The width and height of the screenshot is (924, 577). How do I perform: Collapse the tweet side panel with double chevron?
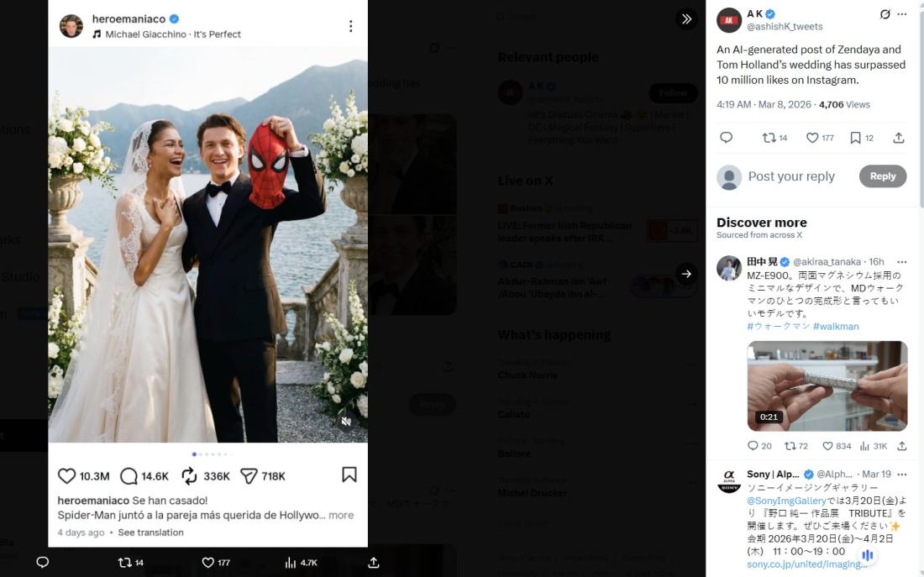(x=686, y=18)
